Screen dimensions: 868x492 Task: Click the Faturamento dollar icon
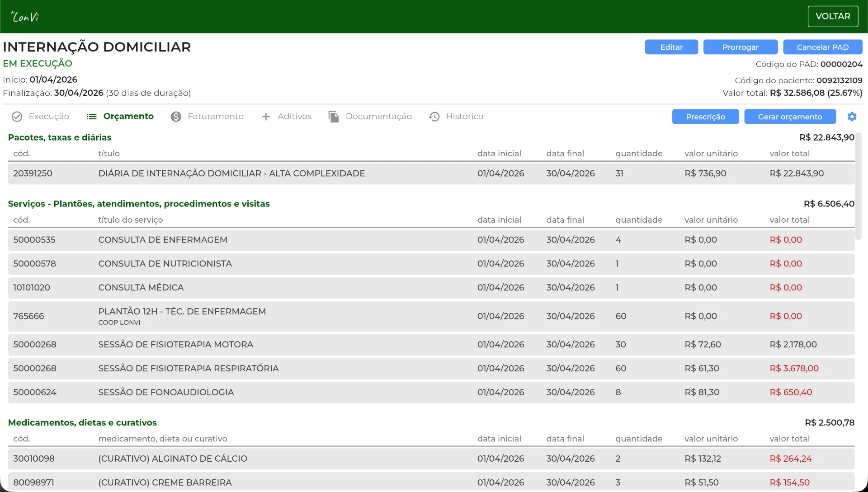coord(176,117)
